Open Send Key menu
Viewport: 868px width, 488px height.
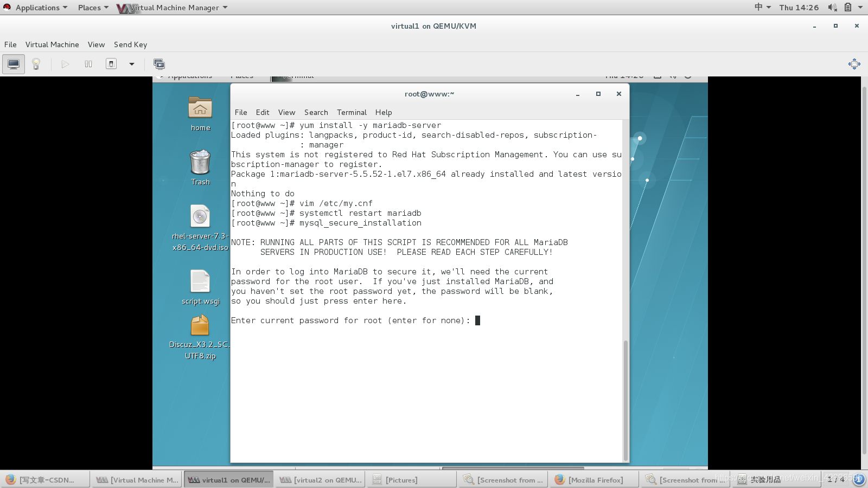[x=130, y=44]
